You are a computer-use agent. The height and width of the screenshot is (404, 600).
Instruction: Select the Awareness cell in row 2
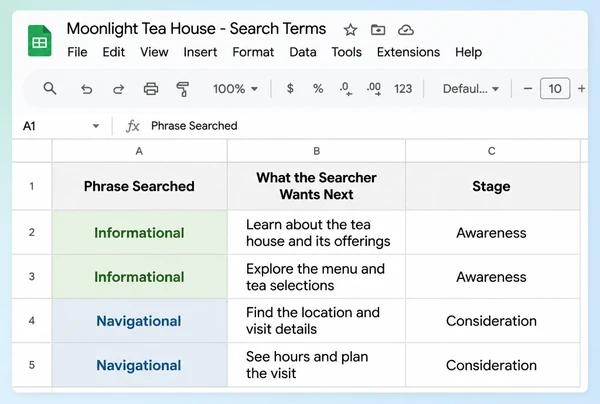(x=492, y=232)
